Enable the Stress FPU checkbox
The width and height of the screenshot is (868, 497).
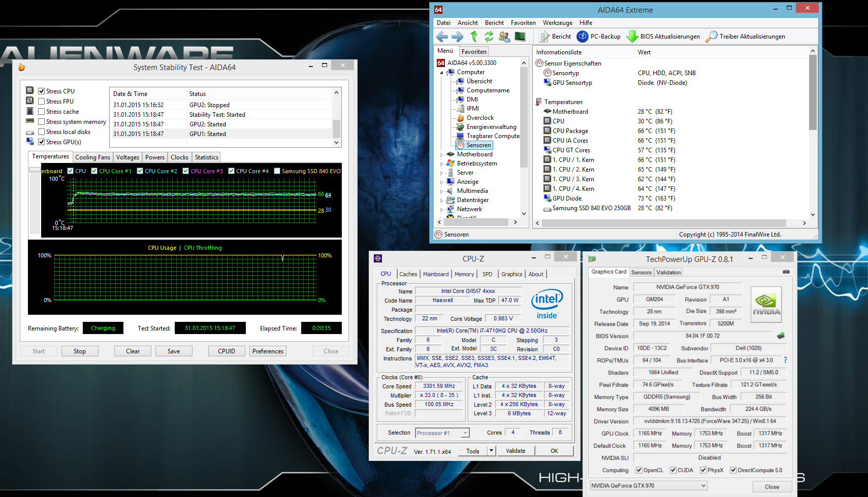pos(42,102)
